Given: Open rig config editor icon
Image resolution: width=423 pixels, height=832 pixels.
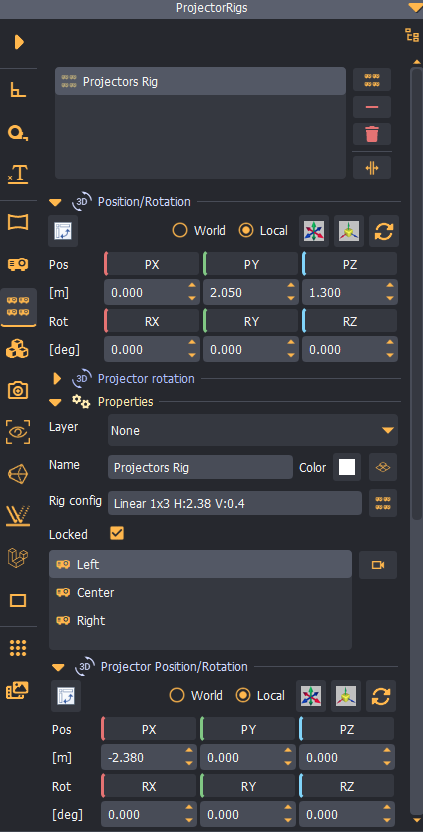Looking at the screenshot, I should (383, 503).
